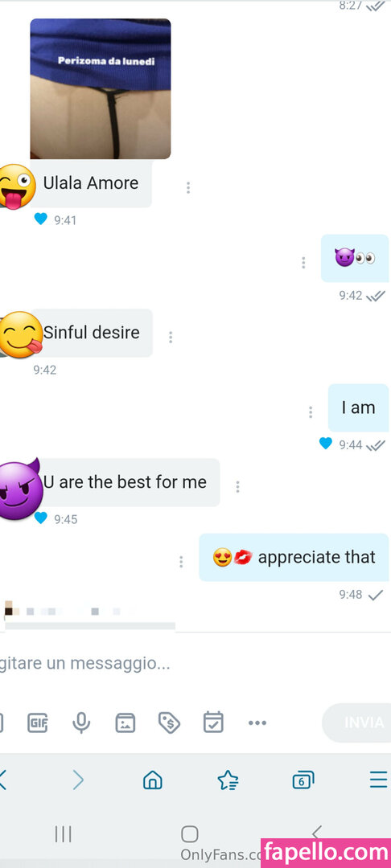Toggle like heart under Ulala Amore

40,219
